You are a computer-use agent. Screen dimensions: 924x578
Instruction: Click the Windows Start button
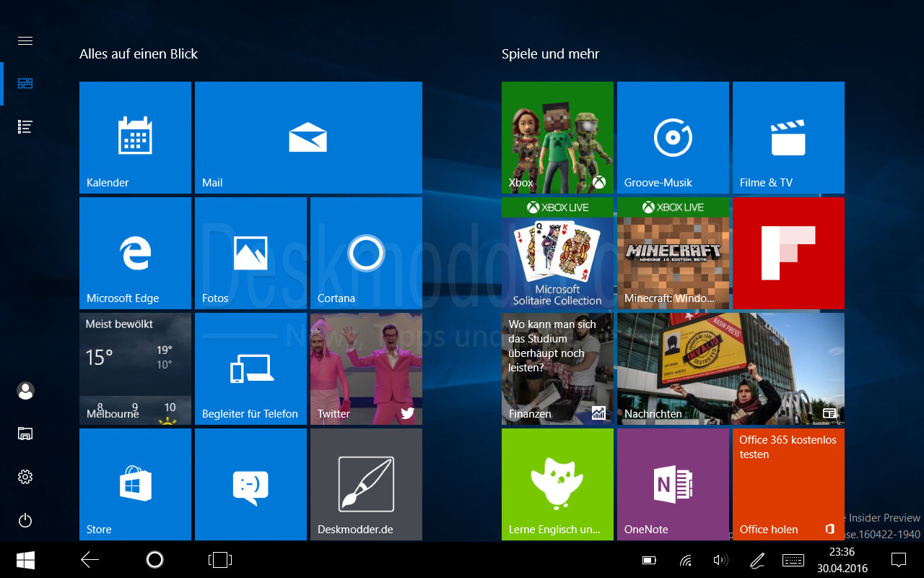coord(25,560)
